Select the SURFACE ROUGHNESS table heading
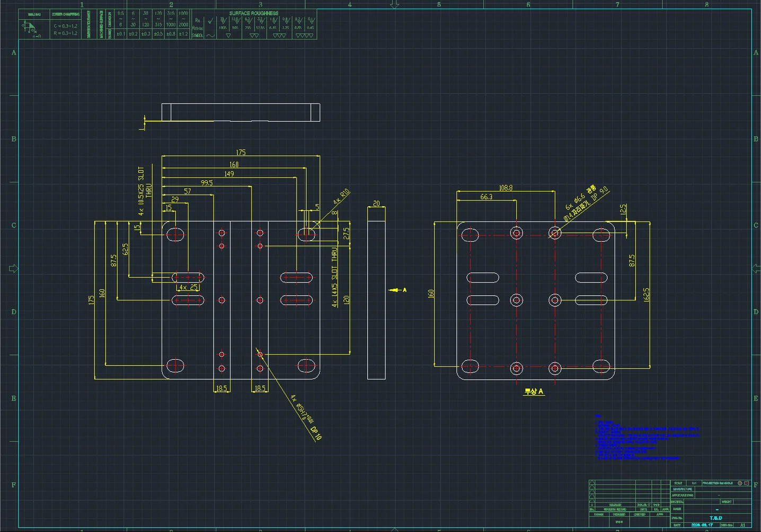The image size is (761, 532). [x=254, y=13]
